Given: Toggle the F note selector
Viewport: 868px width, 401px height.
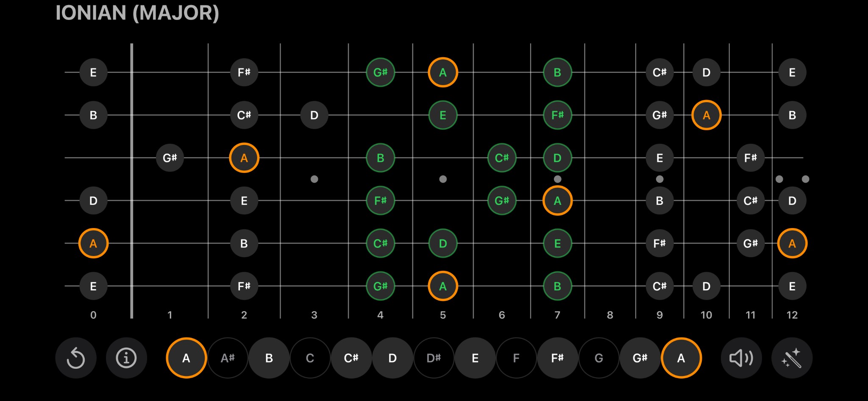Looking at the screenshot, I should point(516,357).
